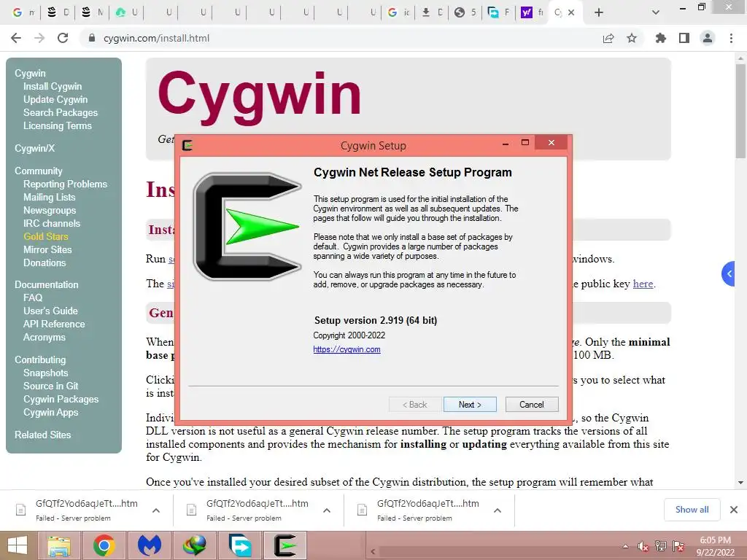The height and width of the screenshot is (560, 747).
Task: Open Install Cygwin in sidebar
Action: pos(53,86)
